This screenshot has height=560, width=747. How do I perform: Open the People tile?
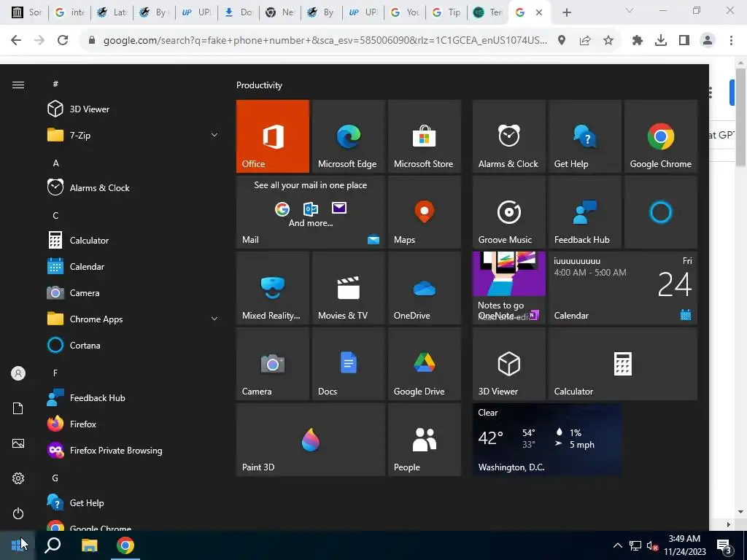pyautogui.click(x=424, y=439)
